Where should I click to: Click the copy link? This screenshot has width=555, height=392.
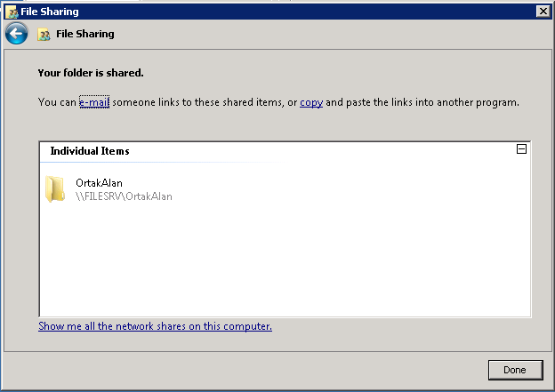pyautogui.click(x=311, y=102)
